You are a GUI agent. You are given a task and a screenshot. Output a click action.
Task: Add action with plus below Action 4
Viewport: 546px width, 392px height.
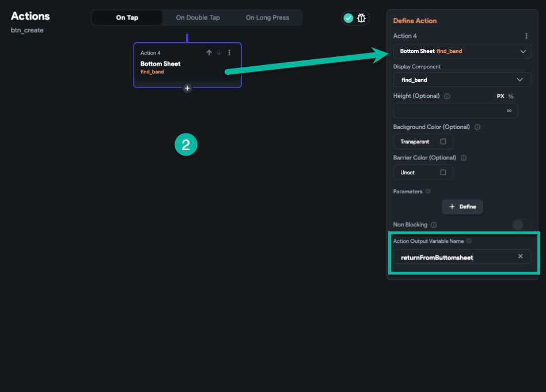pos(187,88)
